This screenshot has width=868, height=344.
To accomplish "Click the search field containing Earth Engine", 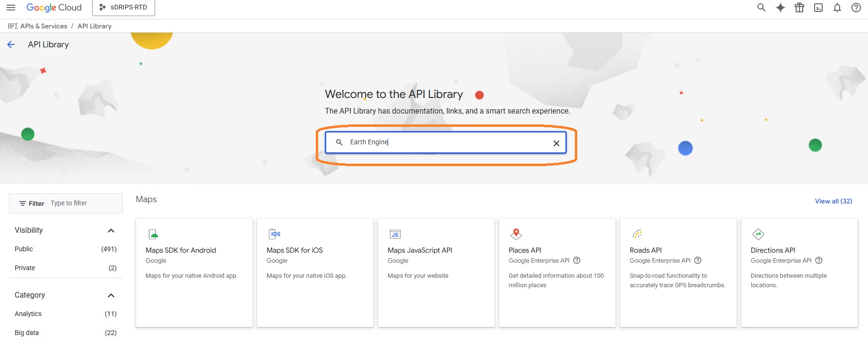I will click(446, 142).
